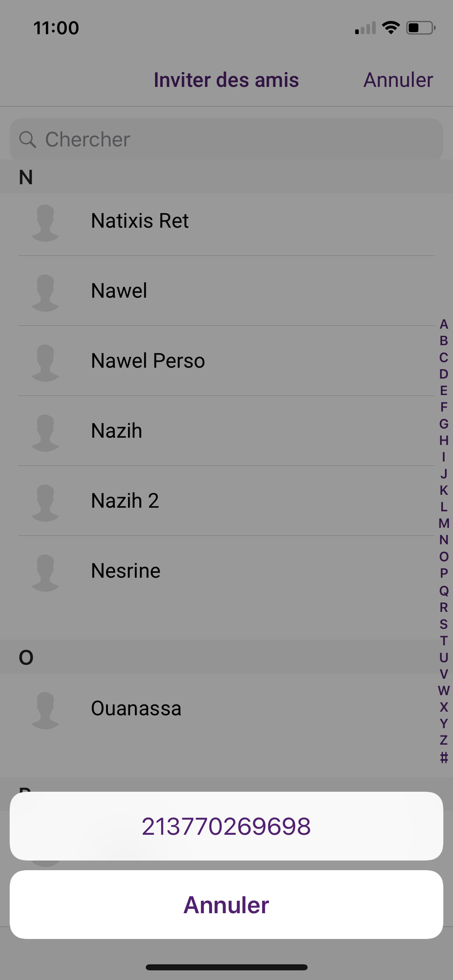Tap Annuler in the top navigation bar
453x980 pixels.
click(398, 80)
